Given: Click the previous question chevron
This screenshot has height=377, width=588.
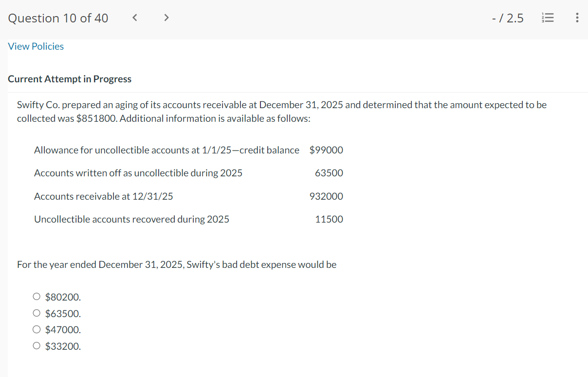Looking at the screenshot, I should click(134, 17).
